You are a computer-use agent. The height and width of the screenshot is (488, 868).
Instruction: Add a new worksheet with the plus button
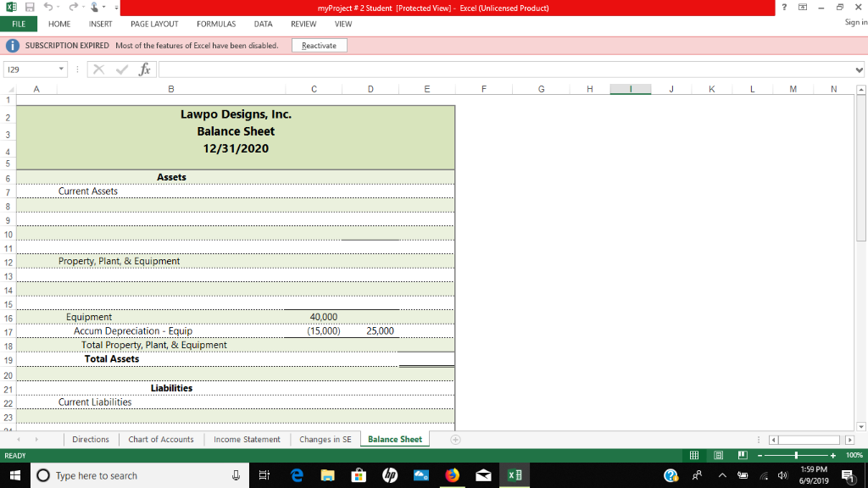(456, 439)
